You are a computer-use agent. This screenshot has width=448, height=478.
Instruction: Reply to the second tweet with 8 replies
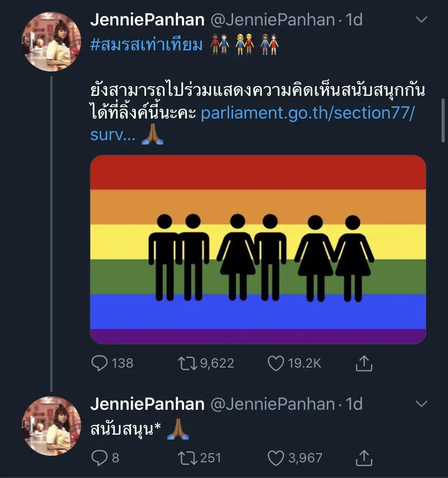100,458
